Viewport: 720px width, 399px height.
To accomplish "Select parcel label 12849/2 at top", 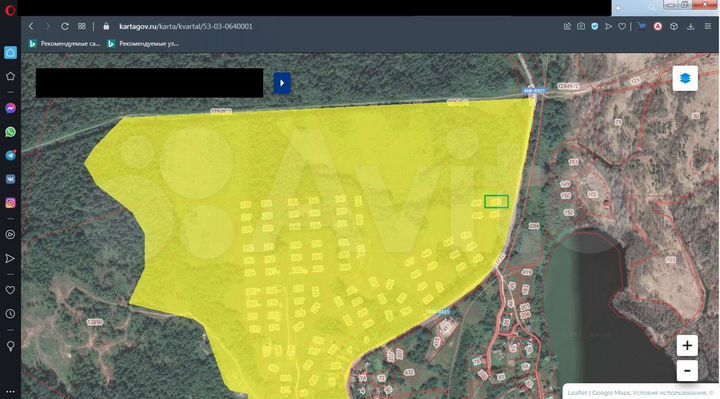I will coord(568,86).
